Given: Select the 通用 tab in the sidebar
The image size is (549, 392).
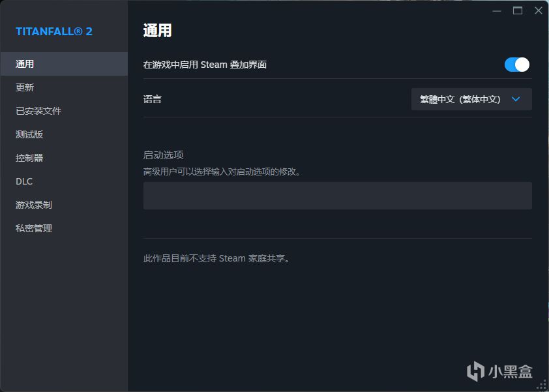Looking at the screenshot, I should click(x=64, y=64).
